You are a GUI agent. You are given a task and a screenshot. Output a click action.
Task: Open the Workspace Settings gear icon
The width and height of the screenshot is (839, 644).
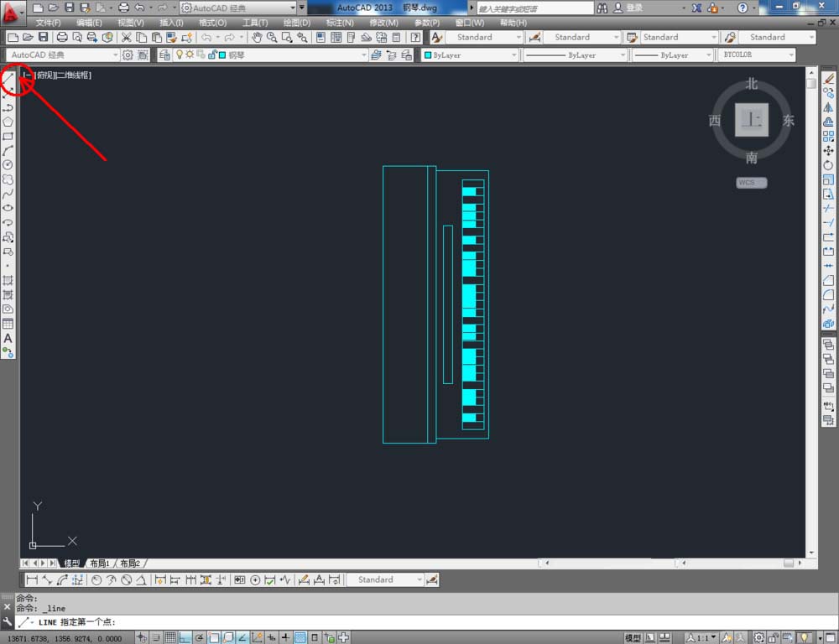coord(128,55)
